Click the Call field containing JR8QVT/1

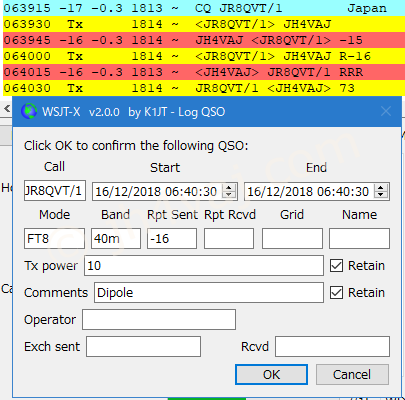[55, 191]
